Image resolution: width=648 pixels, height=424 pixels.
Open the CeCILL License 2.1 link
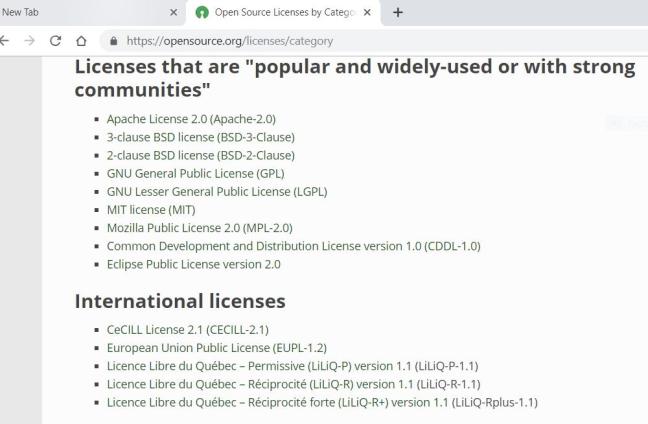pyautogui.click(x=188, y=330)
